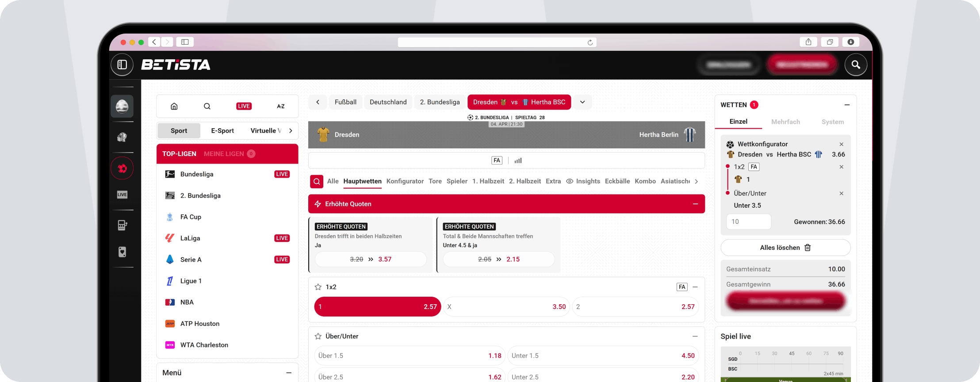Select 1x2 outcome 1 at 2.57
Screen dimensions: 980x382
(x=378, y=306)
